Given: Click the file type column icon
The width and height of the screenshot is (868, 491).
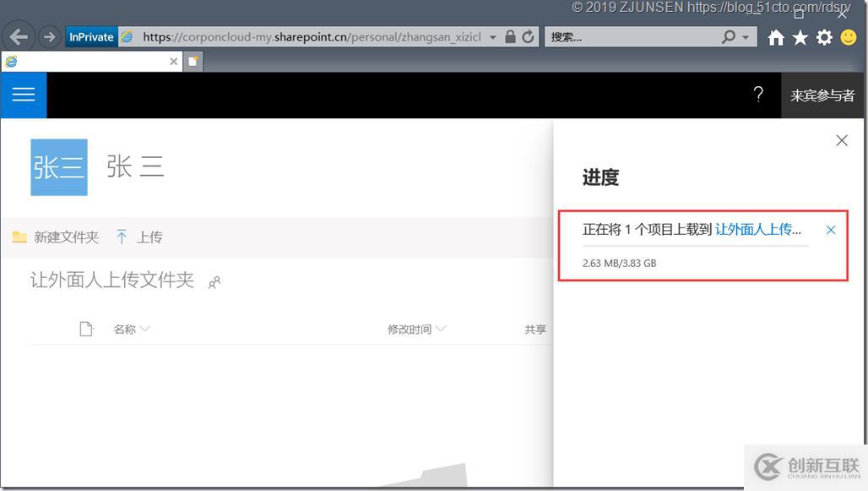Looking at the screenshot, I should pos(86,330).
